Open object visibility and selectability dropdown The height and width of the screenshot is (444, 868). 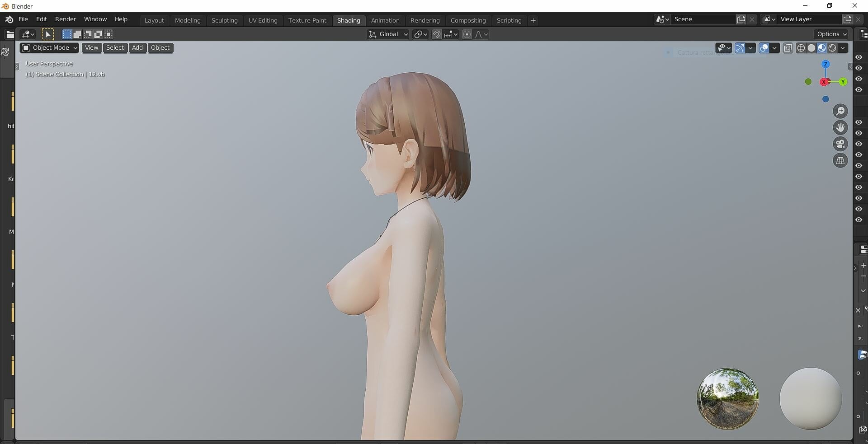click(x=724, y=48)
